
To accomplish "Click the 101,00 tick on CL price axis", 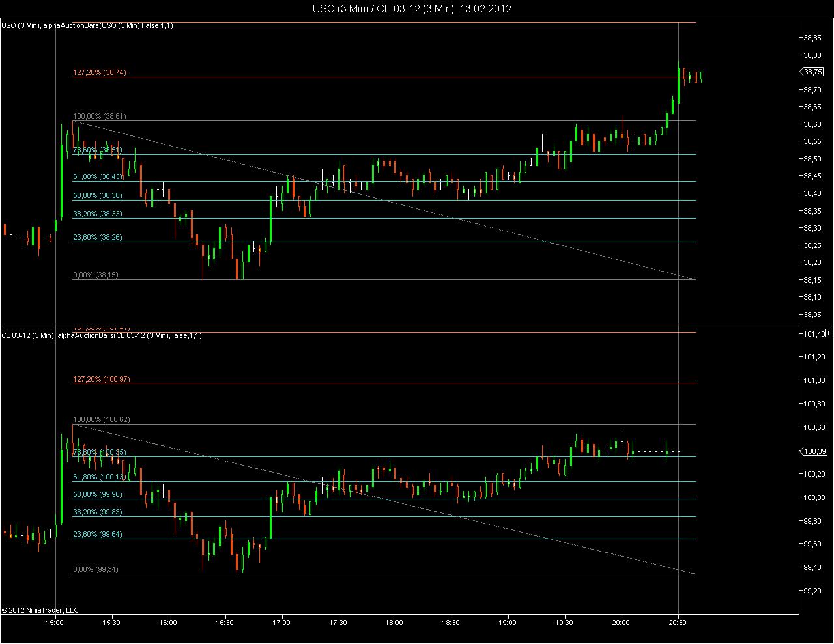I will 814,380.
